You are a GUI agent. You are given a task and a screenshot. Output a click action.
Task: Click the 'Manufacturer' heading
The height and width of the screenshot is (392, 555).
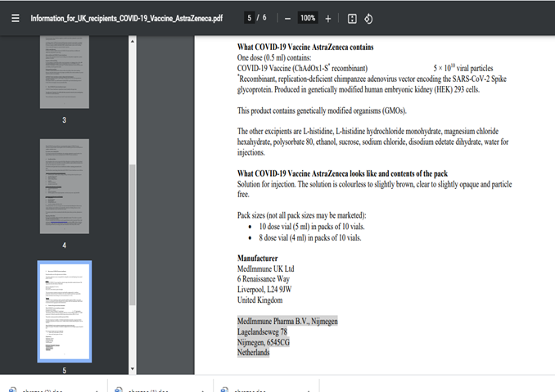click(257, 259)
